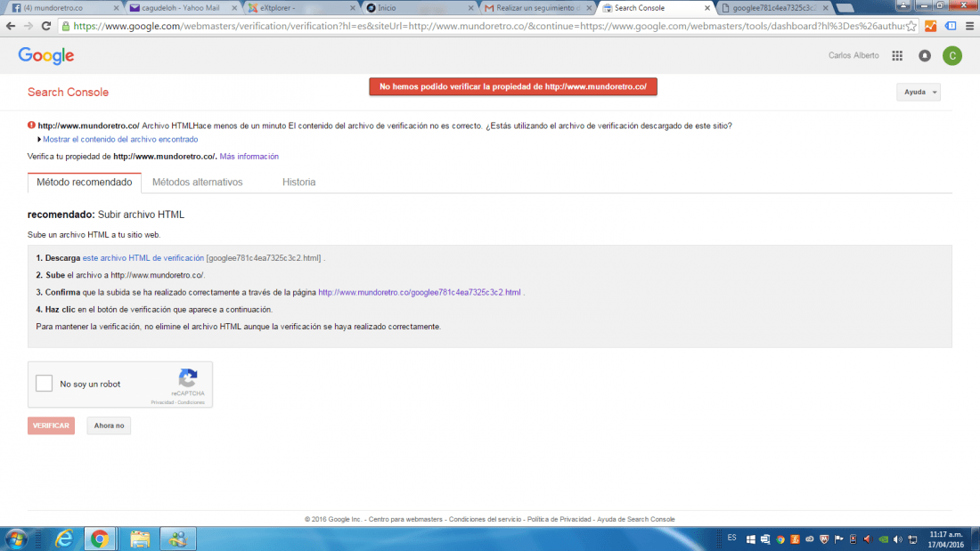Open Centro para webmasters footer link
The image size is (980, 551).
pyautogui.click(x=405, y=519)
